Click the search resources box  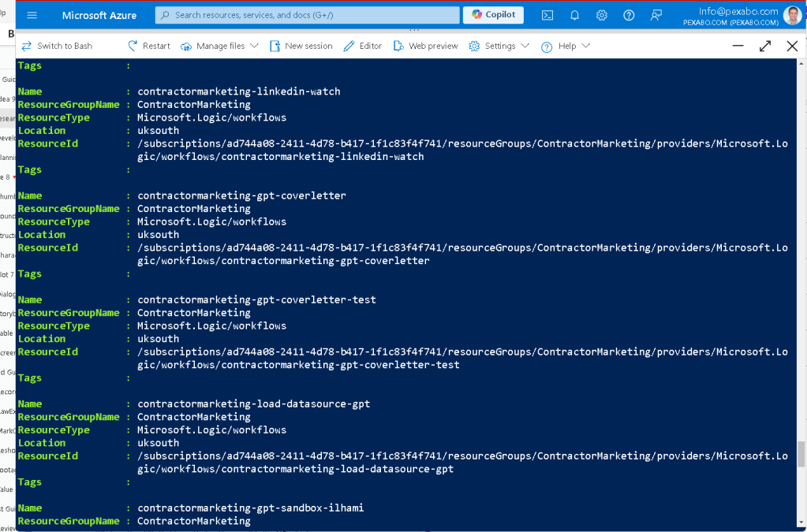pyautogui.click(x=307, y=15)
